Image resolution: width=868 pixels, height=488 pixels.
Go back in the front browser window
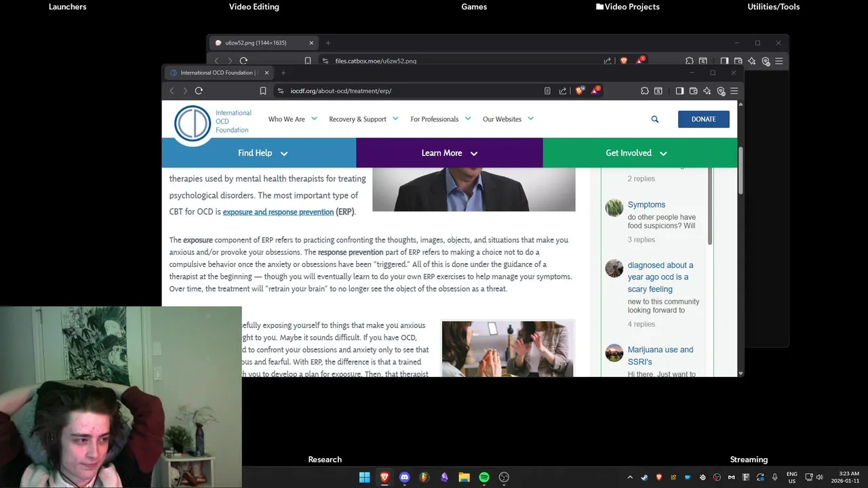pyautogui.click(x=172, y=91)
